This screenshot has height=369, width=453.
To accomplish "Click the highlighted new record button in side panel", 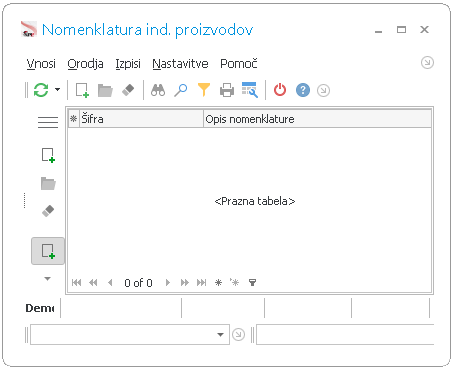I will 48,251.
